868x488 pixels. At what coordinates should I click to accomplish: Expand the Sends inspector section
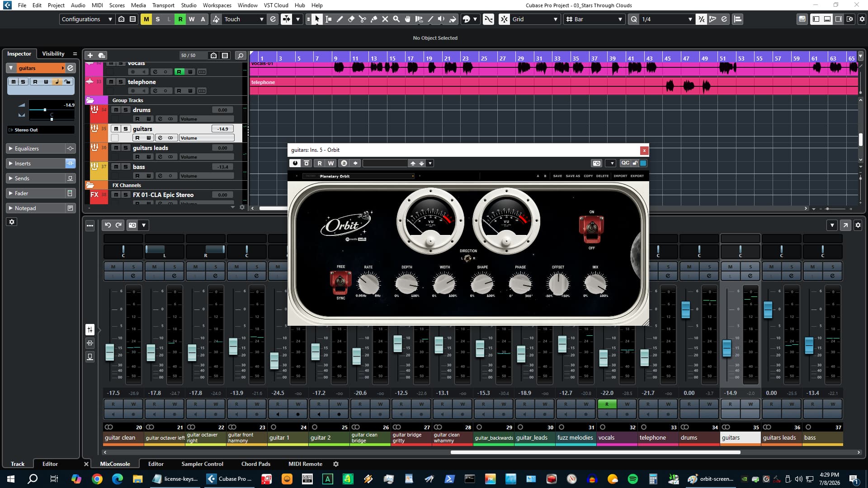tap(36, 178)
